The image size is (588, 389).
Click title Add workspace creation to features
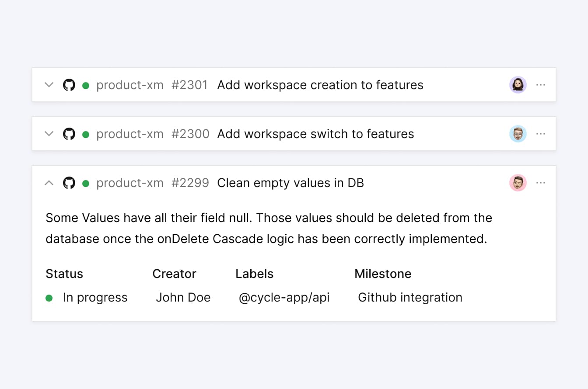[x=320, y=85]
